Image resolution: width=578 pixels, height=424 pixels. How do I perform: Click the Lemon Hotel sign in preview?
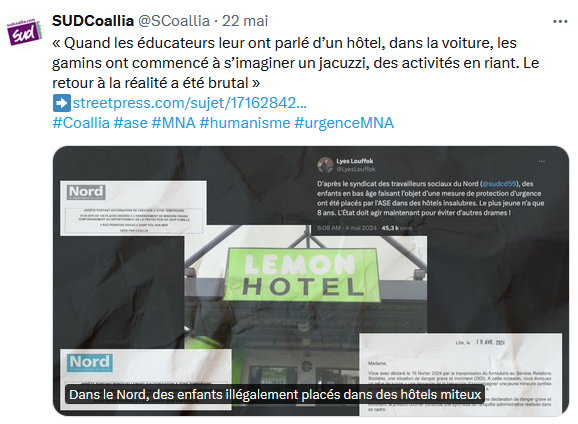pyautogui.click(x=303, y=275)
